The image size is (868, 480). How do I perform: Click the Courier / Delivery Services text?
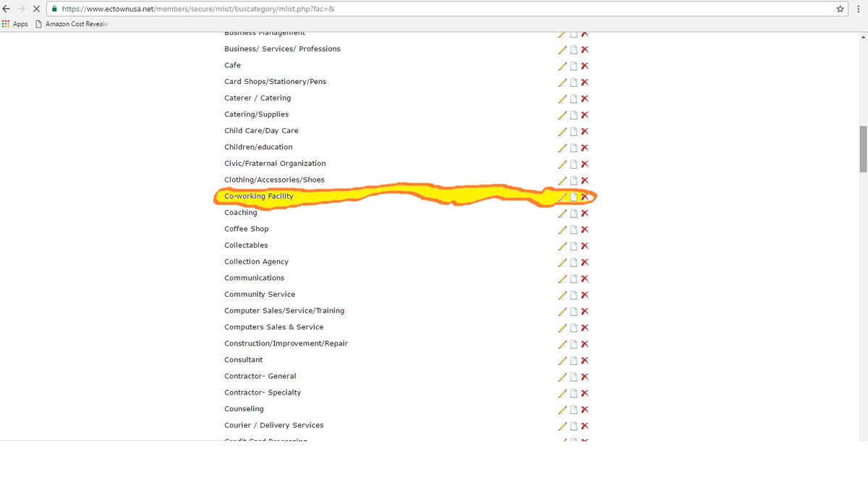(274, 426)
